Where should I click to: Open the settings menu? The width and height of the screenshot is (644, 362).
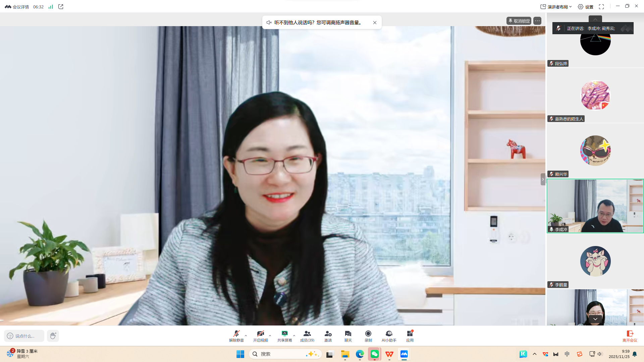[x=585, y=7]
